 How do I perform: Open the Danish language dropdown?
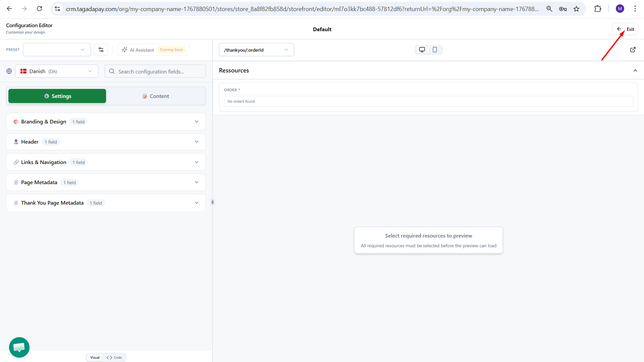56,71
